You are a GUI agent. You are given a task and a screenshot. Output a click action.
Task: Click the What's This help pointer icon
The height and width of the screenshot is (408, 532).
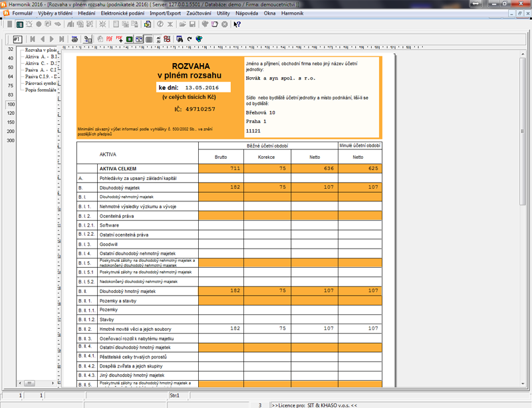click(237, 25)
